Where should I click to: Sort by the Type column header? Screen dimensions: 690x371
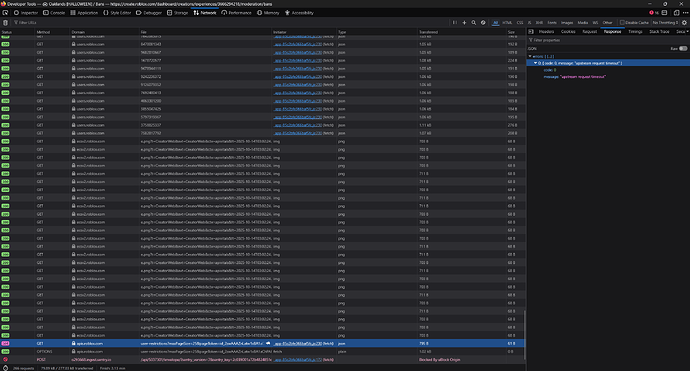(377, 32)
